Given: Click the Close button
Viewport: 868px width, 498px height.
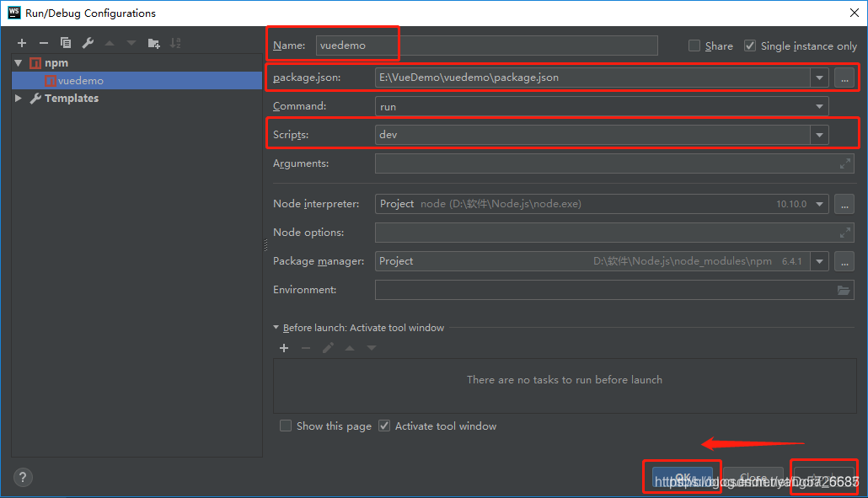Looking at the screenshot, I should click(x=753, y=478).
